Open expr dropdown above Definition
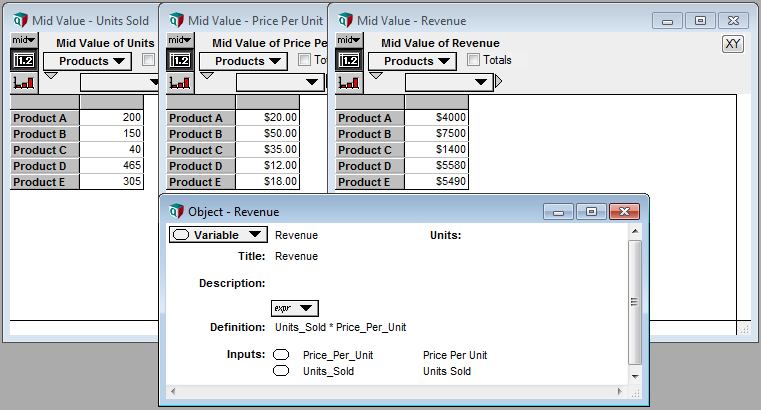This screenshot has height=410, width=761. 295,308
